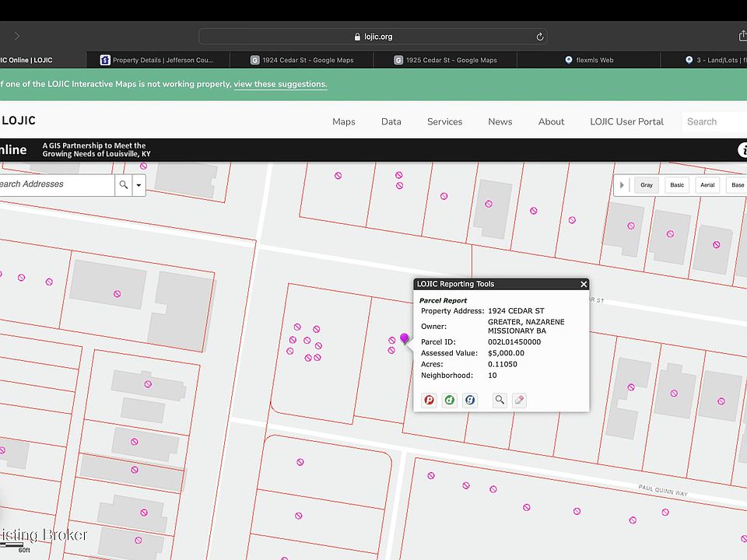Screen dimensions: 747x560
Task: Switch to the Aerial basemap
Action: pyautogui.click(x=707, y=185)
